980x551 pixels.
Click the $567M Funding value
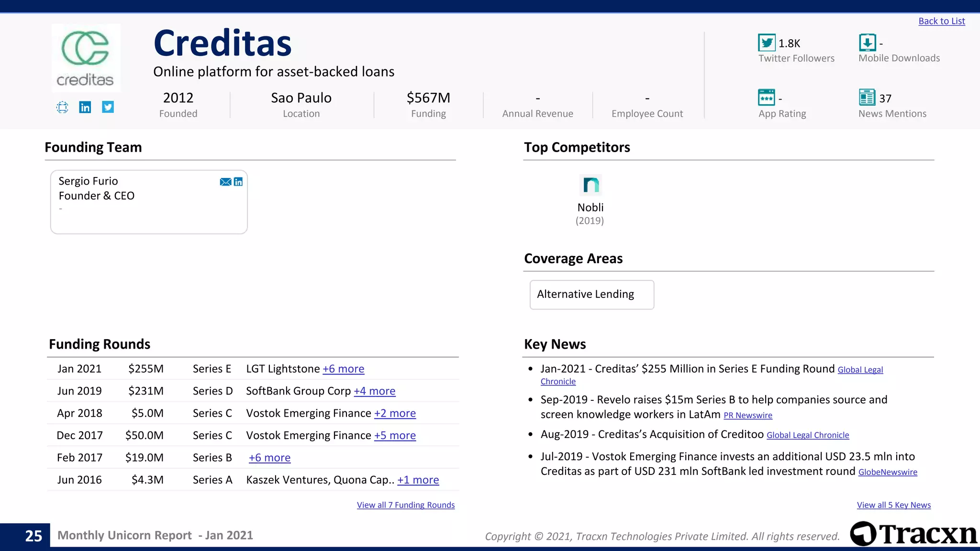(428, 98)
